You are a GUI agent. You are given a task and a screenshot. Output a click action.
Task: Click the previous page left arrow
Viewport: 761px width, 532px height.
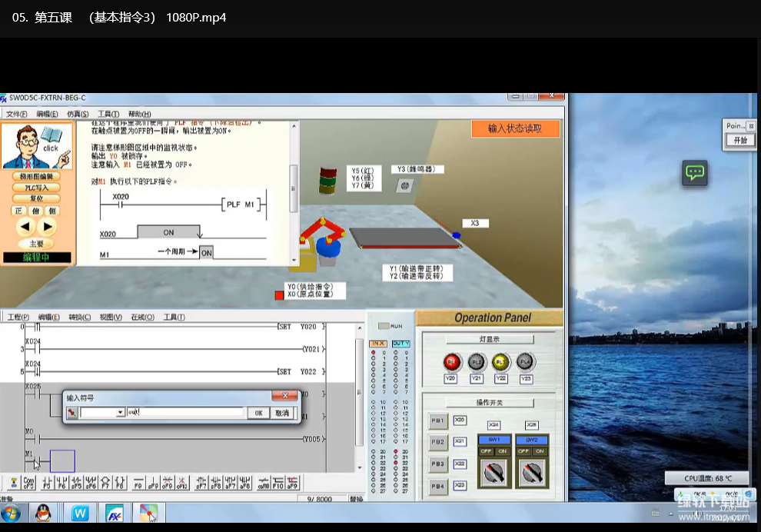(25, 227)
